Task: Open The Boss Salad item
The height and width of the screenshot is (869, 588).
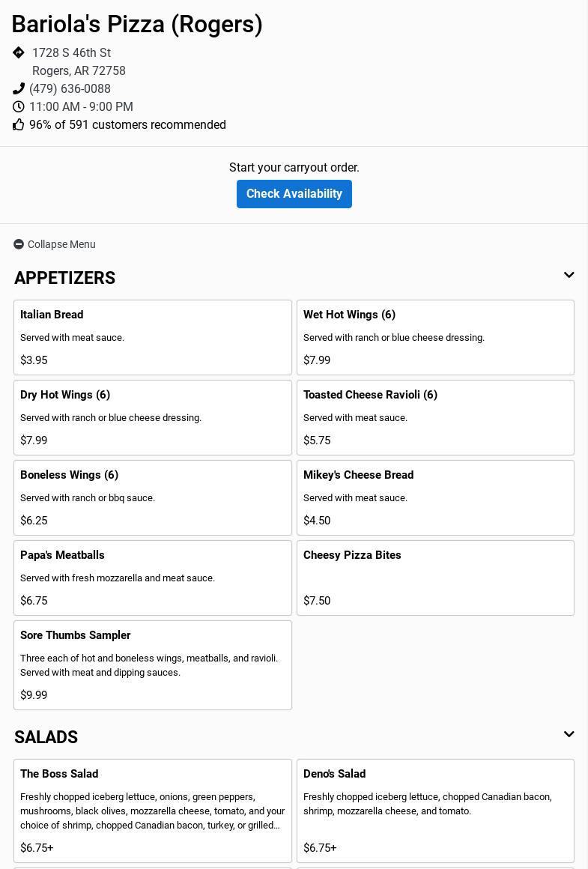Action: coord(152,810)
